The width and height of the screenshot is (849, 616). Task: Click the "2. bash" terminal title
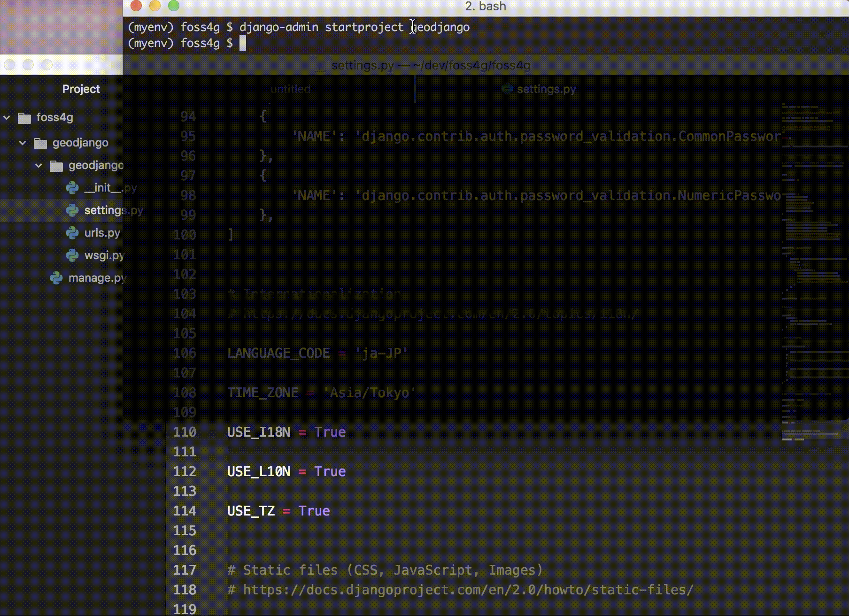tap(486, 6)
